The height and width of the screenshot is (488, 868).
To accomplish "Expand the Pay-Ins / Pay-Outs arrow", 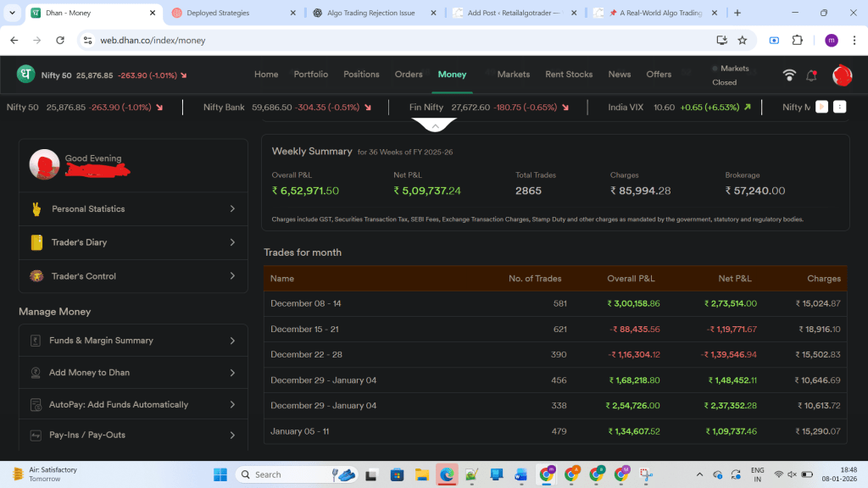I will click(232, 435).
